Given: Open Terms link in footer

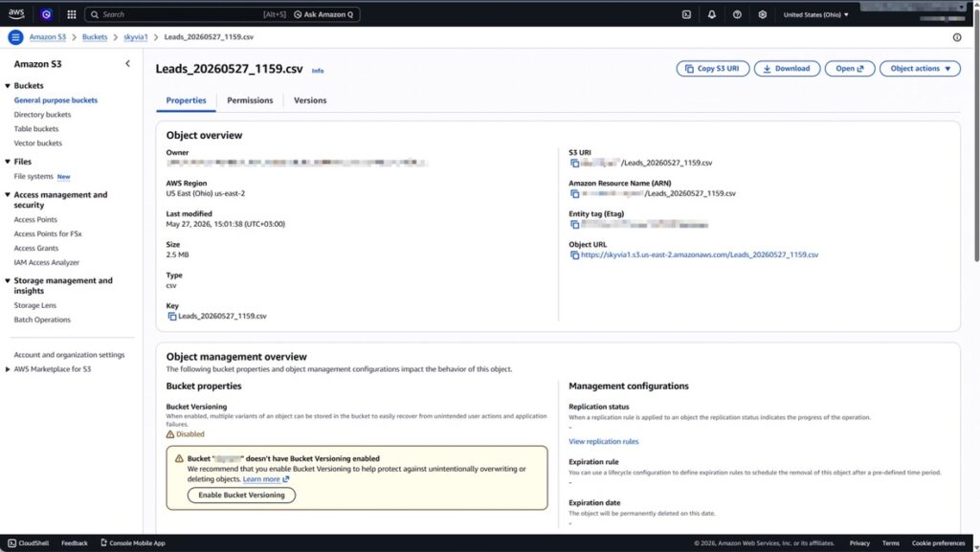Looking at the screenshot, I should [891, 543].
